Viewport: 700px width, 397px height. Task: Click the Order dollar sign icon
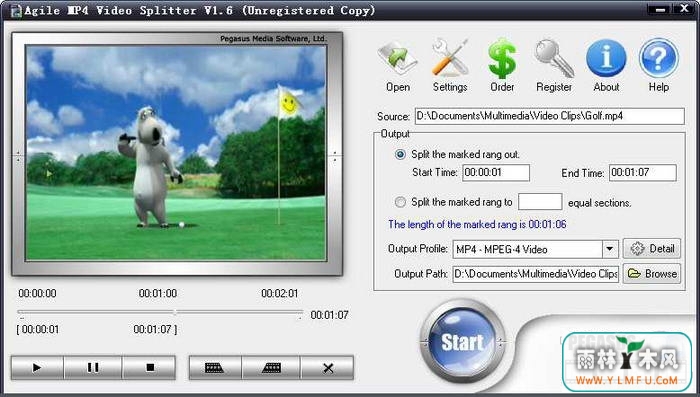point(502,65)
